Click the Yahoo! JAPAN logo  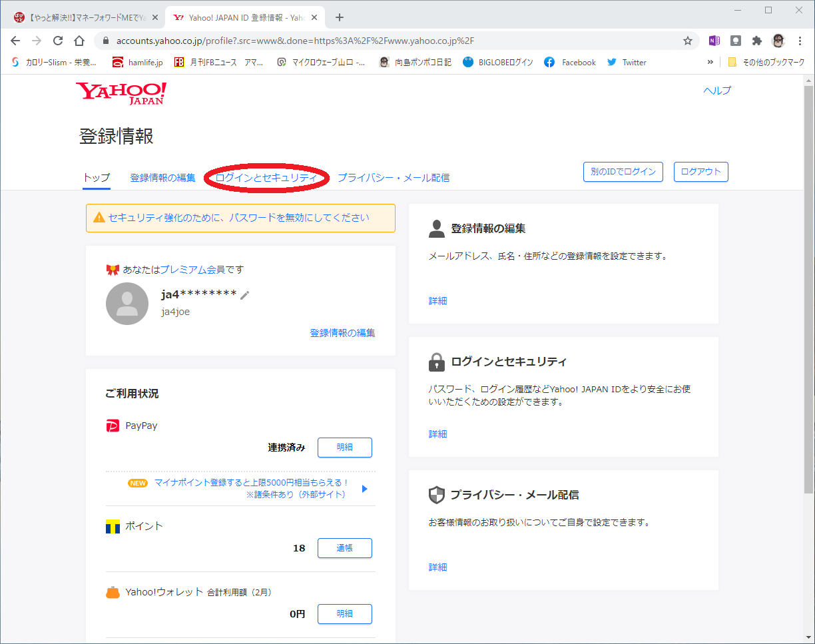(x=121, y=93)
